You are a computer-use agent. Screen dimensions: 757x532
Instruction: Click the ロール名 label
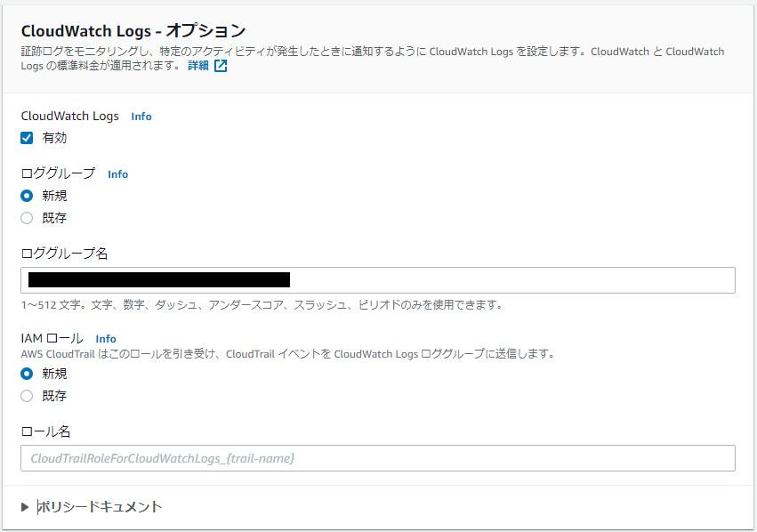click(x=45, y=431)
